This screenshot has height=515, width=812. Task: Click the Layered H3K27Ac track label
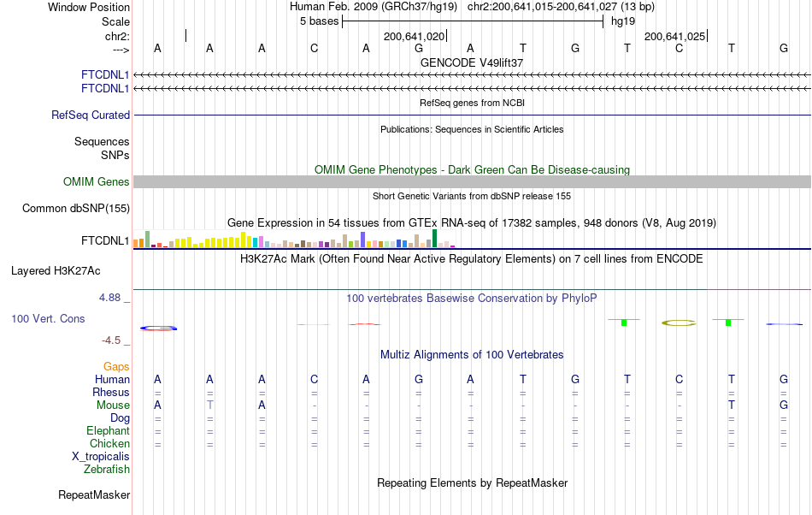click(x=56, y=271)
